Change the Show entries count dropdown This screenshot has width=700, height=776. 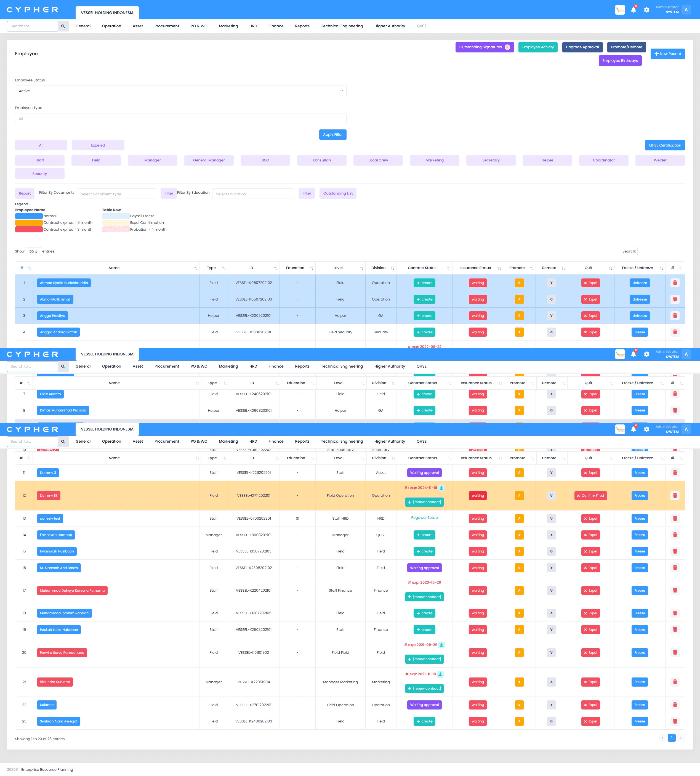click(x=33, y=252)
